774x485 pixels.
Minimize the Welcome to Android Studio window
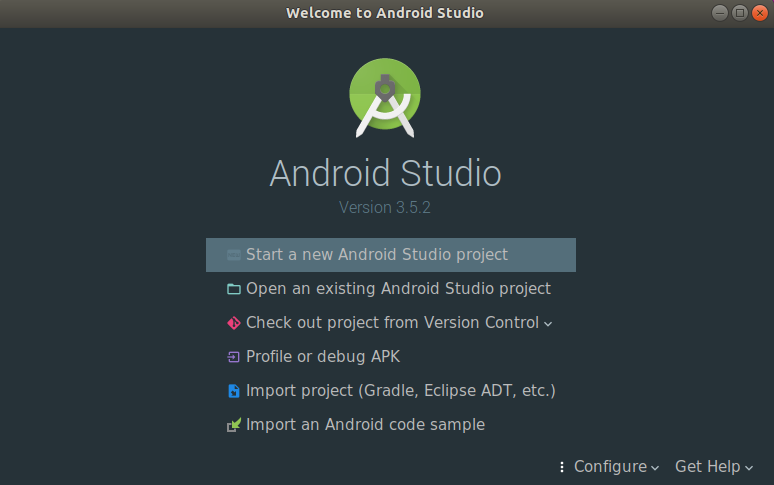(720, 13)
